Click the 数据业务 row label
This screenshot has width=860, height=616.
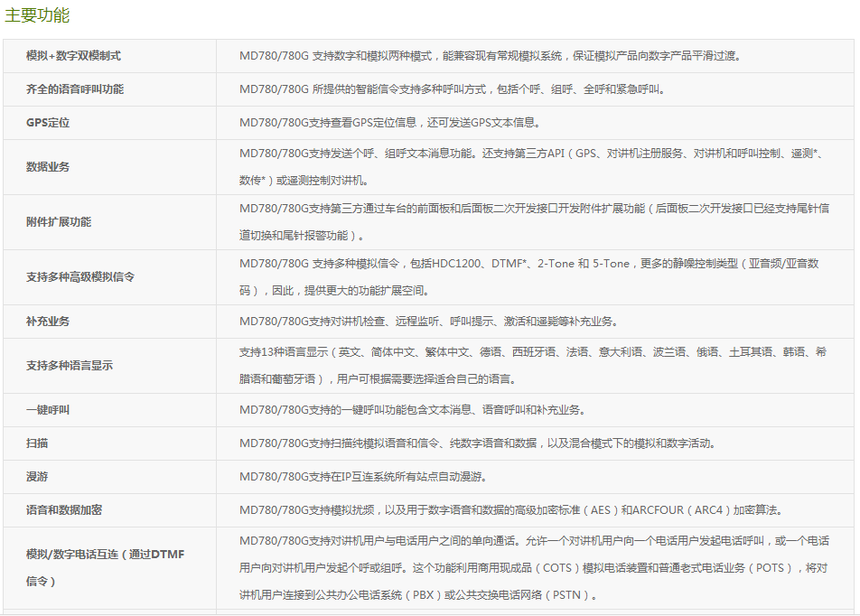point(48,167)
